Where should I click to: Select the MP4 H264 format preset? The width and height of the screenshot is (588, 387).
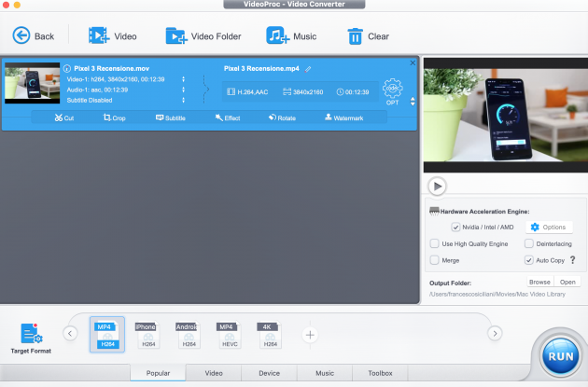(x=107, y=335)
